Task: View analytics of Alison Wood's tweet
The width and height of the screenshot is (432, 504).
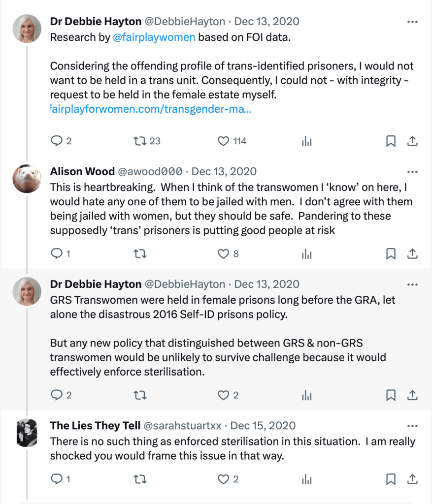Action: pyautogui.click(x=306, y=254)
